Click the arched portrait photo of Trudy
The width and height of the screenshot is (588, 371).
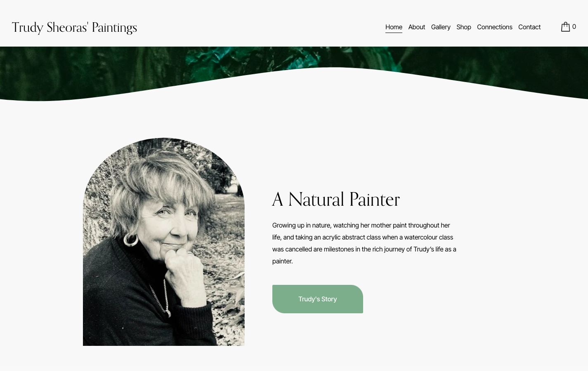click(164, 242)
